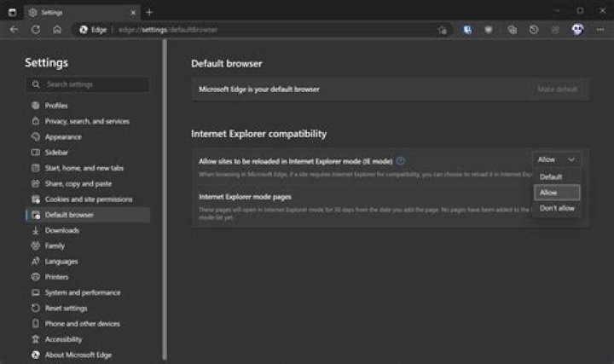Click the Internet Explorer compatibility heading
The width and height of the screenshot is (614, 364).
pyautogui.click(x=259, y=134)
